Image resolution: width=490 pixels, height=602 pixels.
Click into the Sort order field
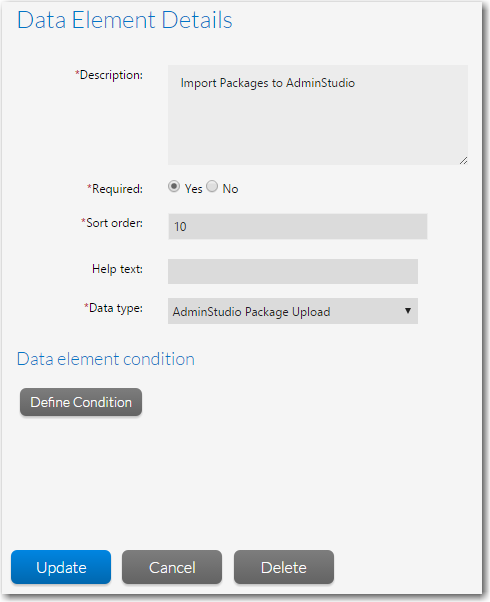coord(298,227)
